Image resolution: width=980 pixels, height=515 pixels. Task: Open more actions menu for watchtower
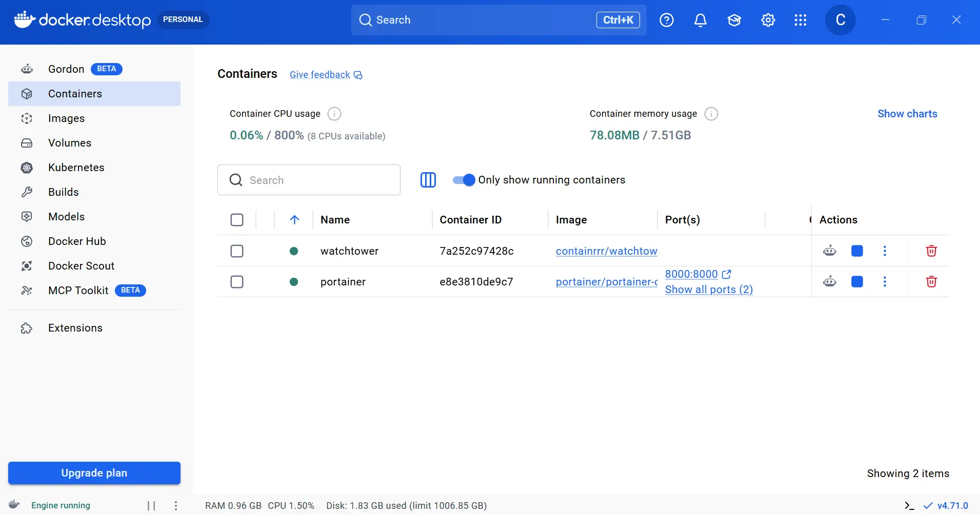[885, 251]
